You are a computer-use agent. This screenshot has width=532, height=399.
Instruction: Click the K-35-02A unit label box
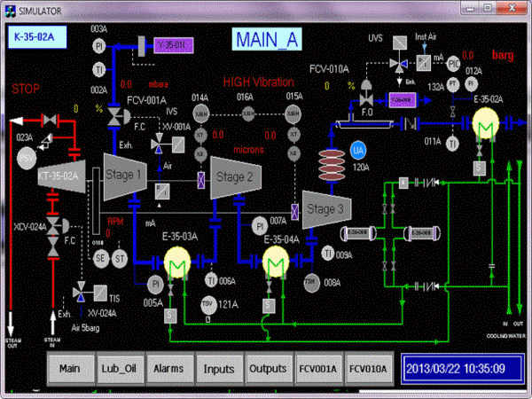tap(37, 36)
